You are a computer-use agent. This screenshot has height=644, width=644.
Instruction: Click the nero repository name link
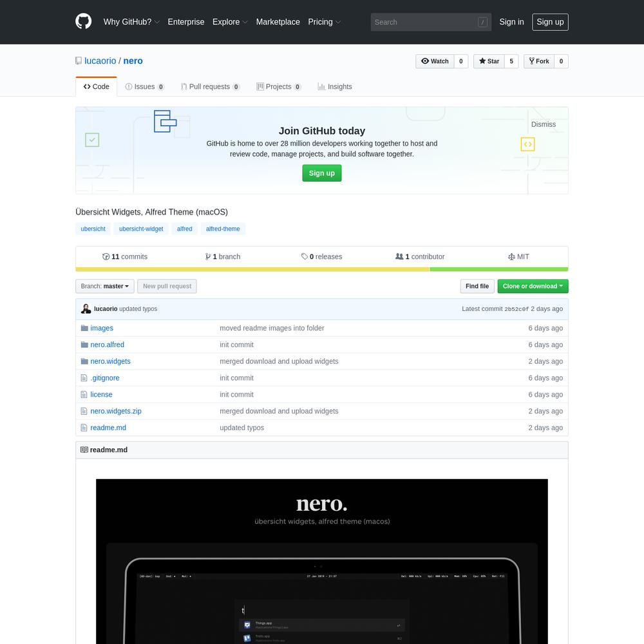coord(133,61)
